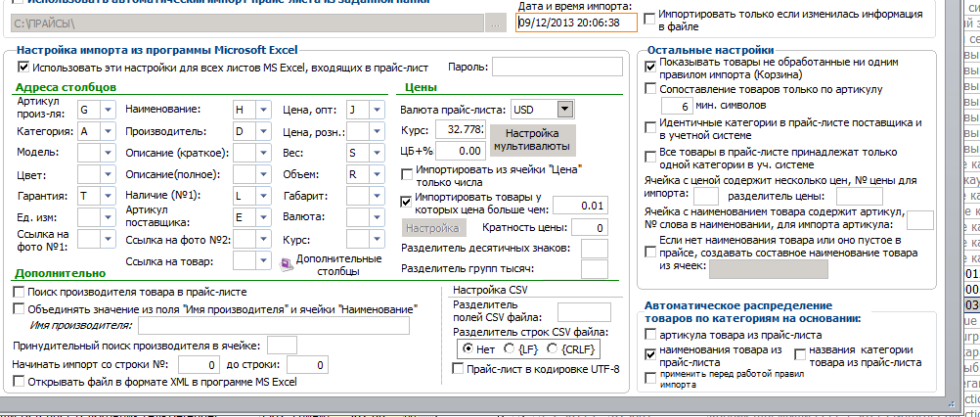Click the Имя производителя input field

point(274,326)
